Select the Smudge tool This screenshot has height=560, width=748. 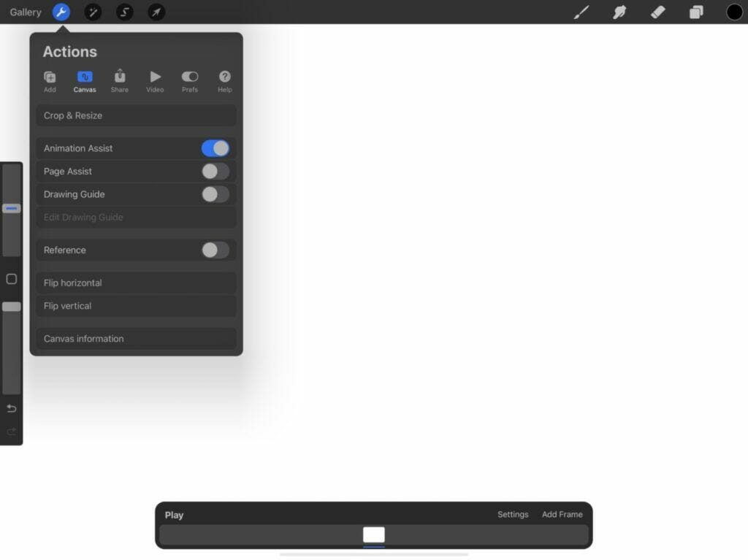click(x=619, y=12)
